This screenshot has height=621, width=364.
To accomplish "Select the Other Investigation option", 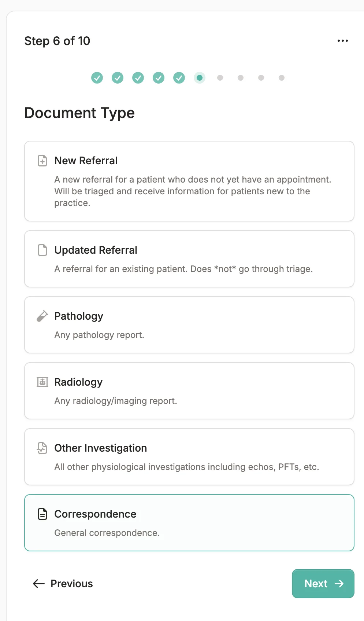I will (189, 457).
